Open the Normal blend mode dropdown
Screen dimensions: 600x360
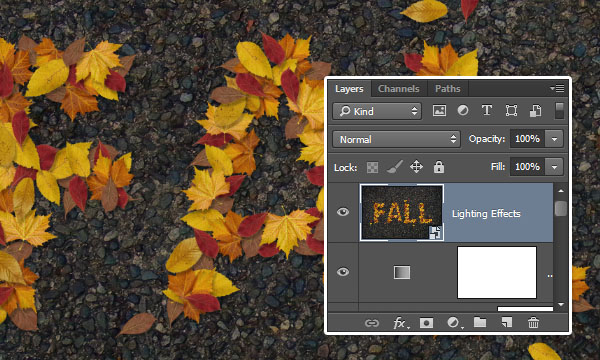pos(396,139)
